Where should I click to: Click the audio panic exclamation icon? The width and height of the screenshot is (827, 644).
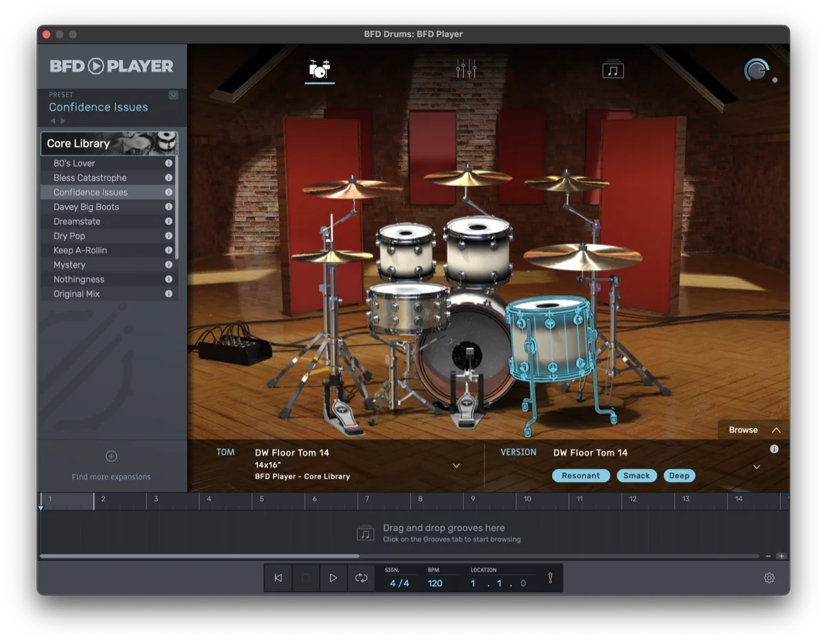(550, 578)
